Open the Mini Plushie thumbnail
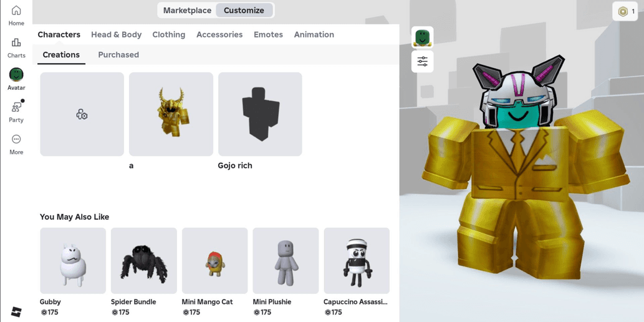Screen dimensions: 644x322 coord(286,261)
